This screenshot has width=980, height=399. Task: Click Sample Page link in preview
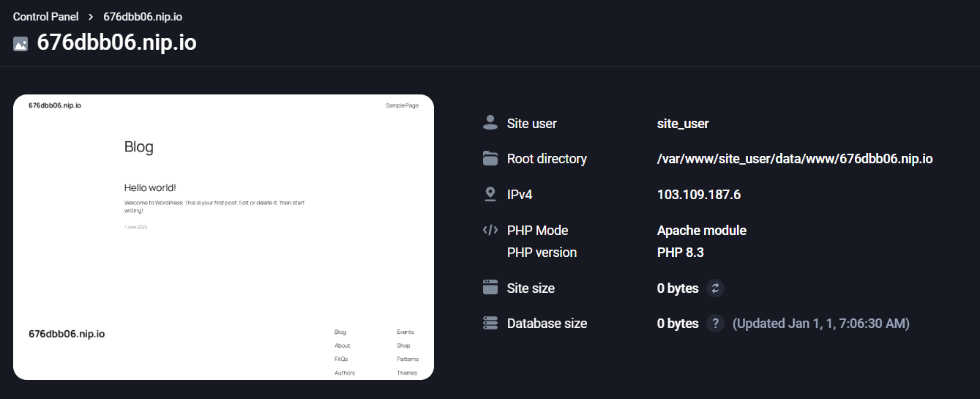coord(402,105)
